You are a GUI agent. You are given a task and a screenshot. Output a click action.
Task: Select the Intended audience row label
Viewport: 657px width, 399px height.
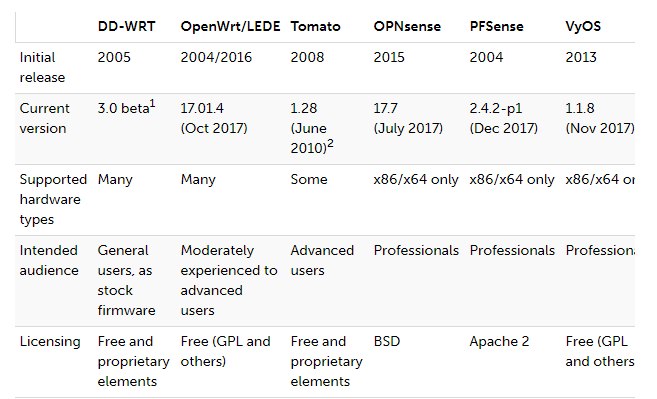[49, 260]
